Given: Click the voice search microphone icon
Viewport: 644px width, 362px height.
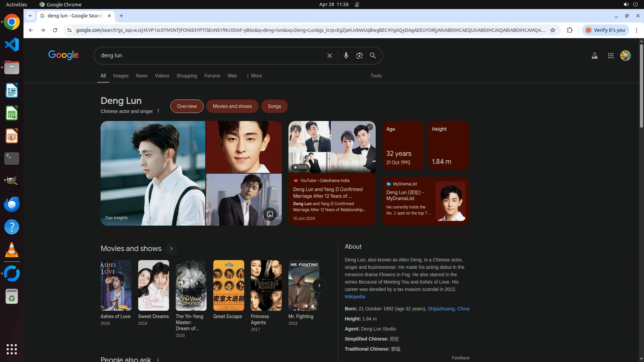Looking at the screenshot, I should pos(346,56).
